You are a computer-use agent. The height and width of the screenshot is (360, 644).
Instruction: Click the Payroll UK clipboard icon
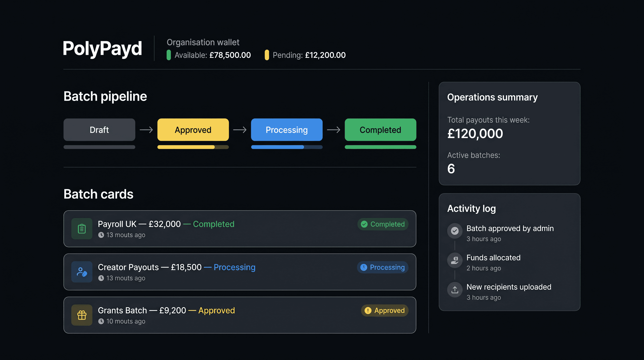tap(81, 229)
